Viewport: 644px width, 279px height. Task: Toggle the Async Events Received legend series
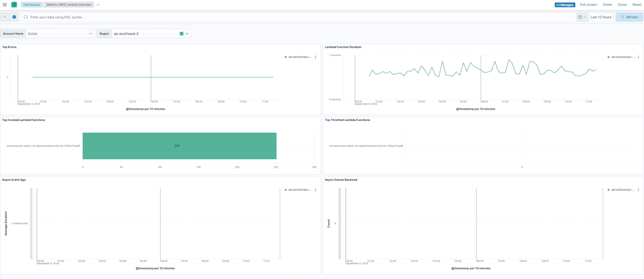(x=623, y=190)
